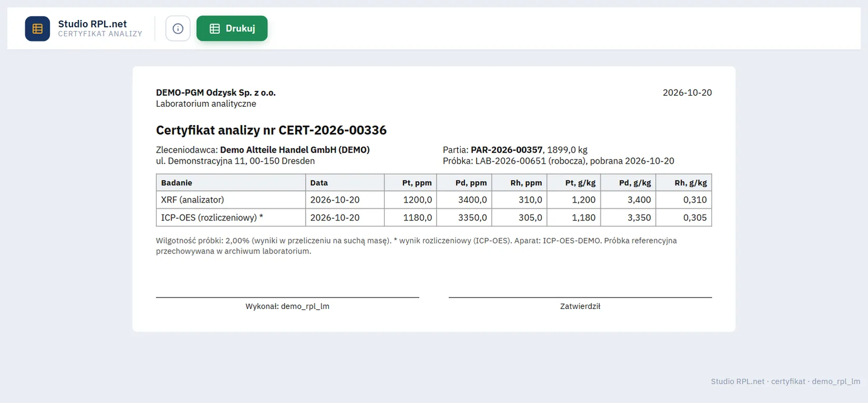Select the Laboratorium analityczne line

(x=206, y=104)
